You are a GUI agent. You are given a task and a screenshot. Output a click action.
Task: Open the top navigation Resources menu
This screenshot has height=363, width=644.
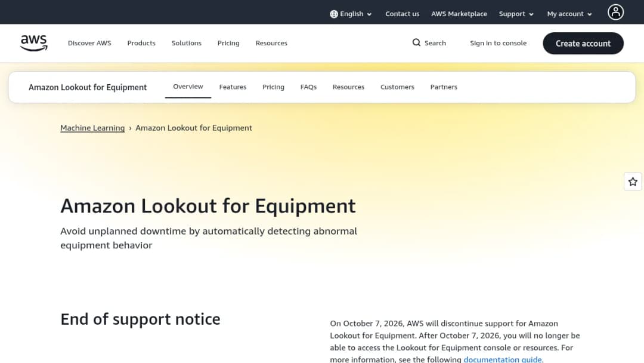(x=271, y=43)
